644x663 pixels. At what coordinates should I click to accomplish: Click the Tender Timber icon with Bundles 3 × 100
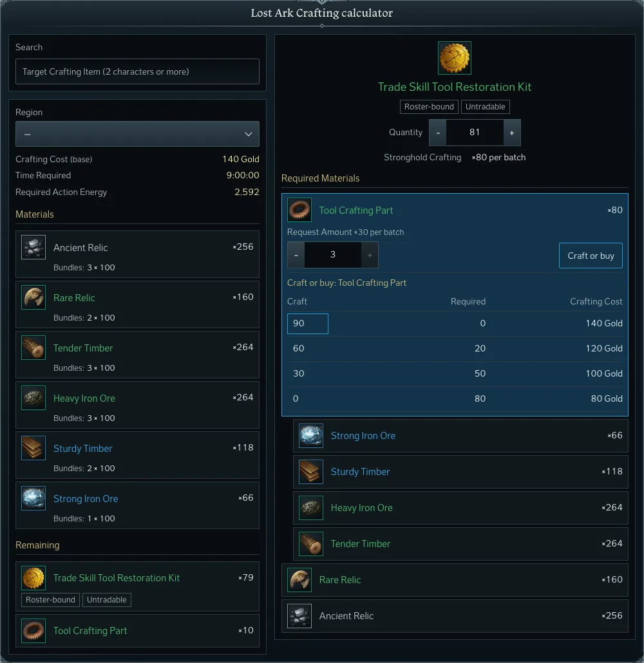click(33, 348)
